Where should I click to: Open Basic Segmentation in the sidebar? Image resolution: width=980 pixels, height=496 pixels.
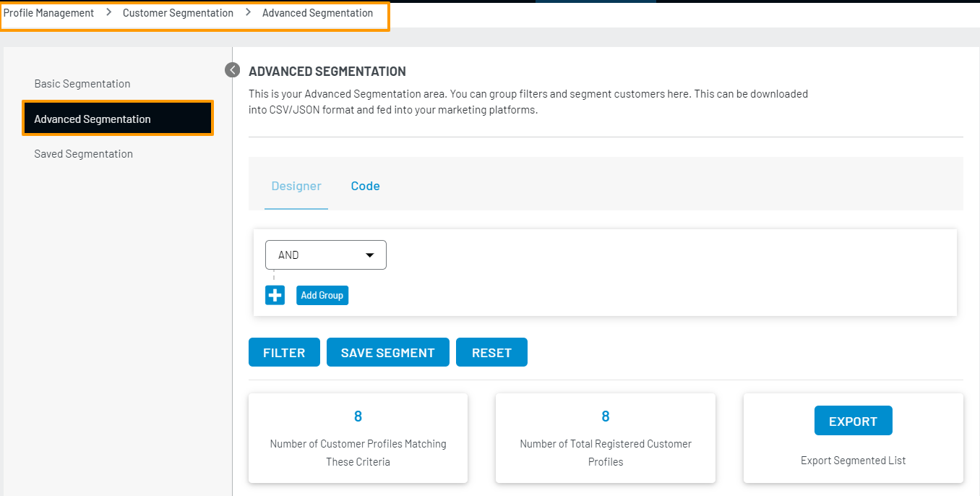click(82, 84)
